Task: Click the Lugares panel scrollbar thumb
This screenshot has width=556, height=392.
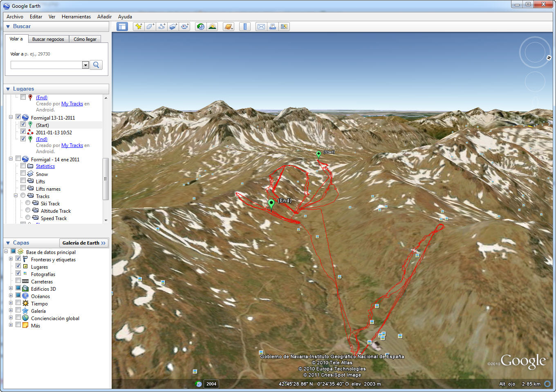Action: click(x=105, y=179)
